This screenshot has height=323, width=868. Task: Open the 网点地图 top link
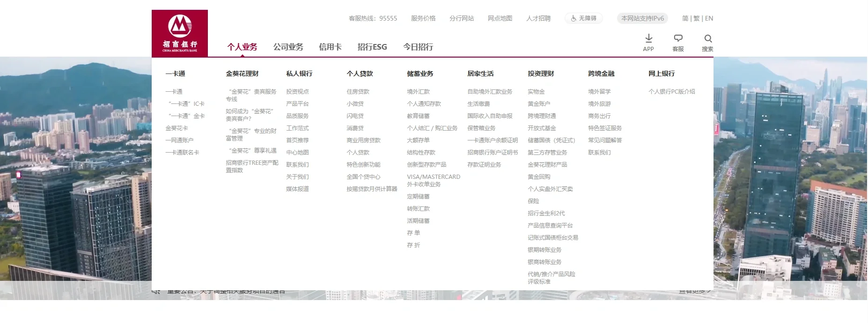[500, 18]
